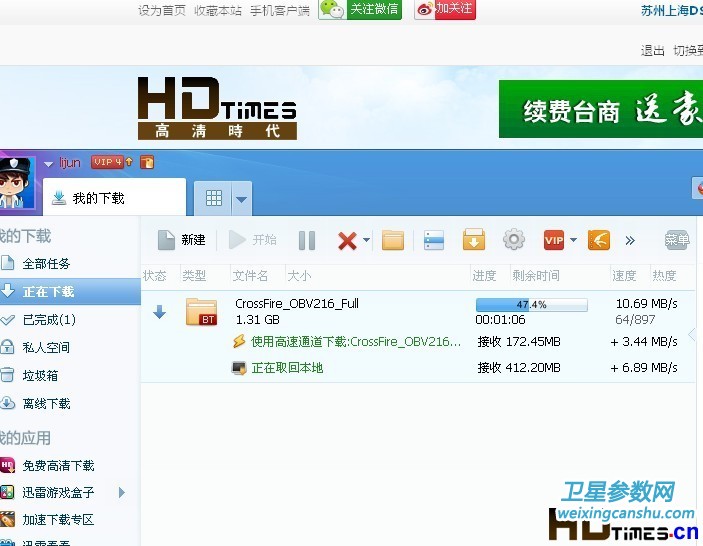Open the VIP icon dropdown arrow
The image size is (703, 546).
[573, 241]
